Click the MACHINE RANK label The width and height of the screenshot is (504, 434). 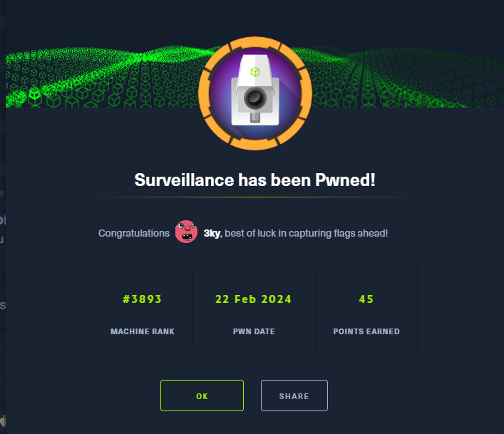143,331
